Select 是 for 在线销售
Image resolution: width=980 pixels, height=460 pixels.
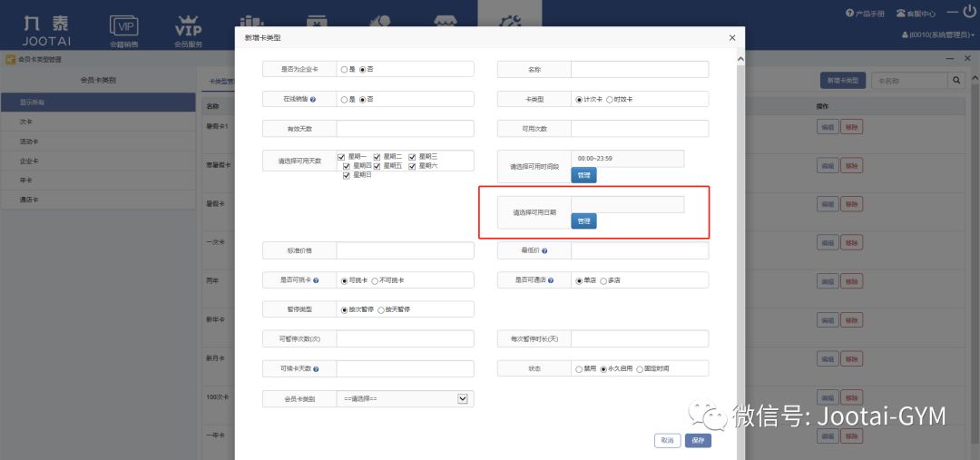pos(344,100)
